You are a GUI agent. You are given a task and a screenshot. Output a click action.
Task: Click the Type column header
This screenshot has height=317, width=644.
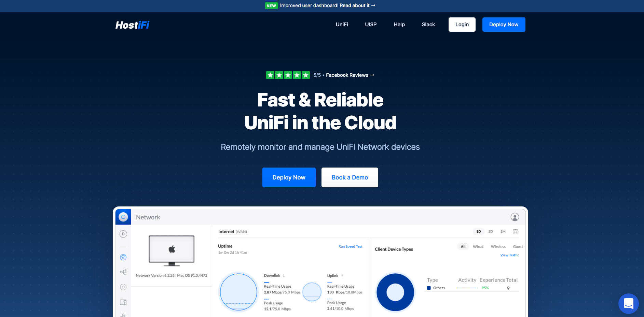point(432,280)
